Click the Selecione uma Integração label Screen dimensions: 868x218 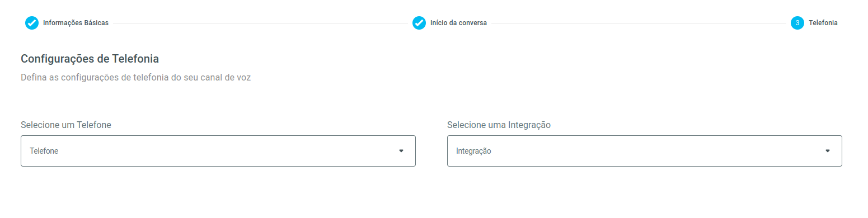click(499, 125)
